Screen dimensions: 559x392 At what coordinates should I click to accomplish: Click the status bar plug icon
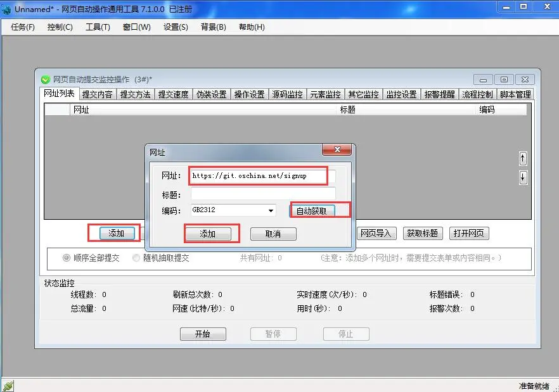8,386
